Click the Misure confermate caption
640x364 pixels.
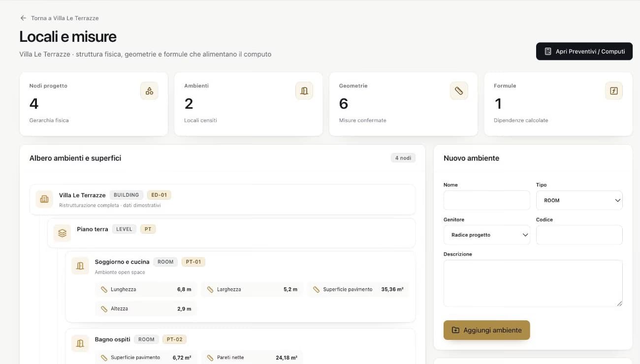pos(363,121)
